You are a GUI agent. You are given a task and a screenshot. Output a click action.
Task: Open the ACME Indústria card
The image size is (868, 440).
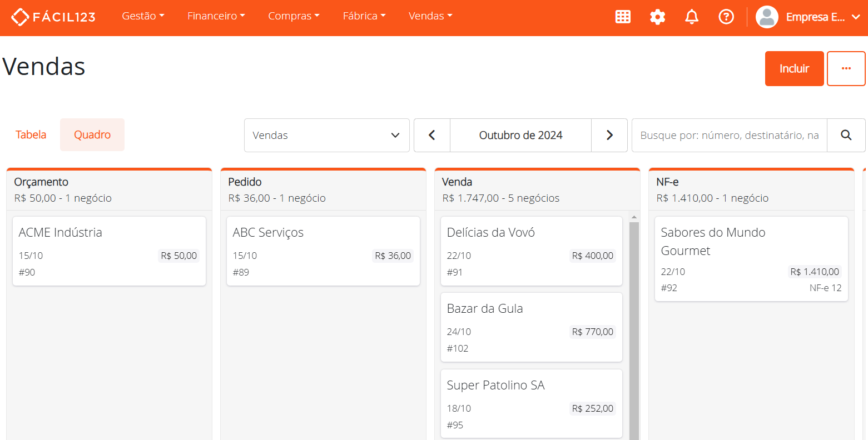(x=109, y=251)
